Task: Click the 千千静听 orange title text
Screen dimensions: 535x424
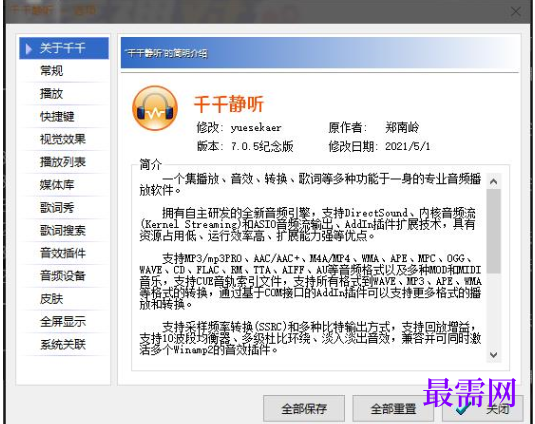Action: click(229, 104)
